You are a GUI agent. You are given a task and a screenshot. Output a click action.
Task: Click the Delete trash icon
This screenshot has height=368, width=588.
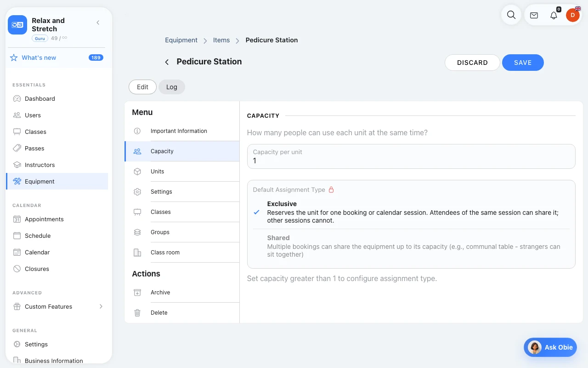point(137,313)
